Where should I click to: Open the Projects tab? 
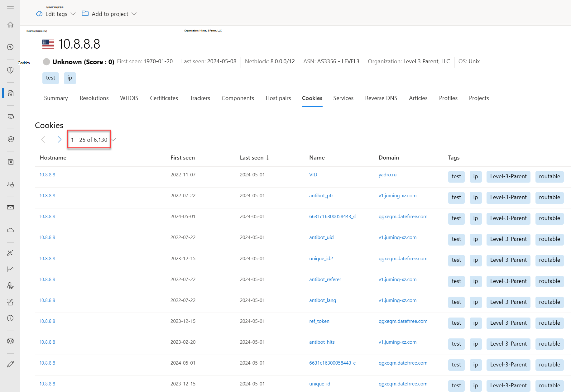coord(479,98)
